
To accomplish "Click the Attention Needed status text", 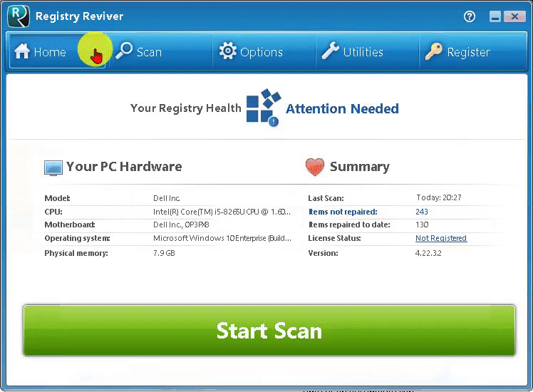I will [x=342, y=109].
